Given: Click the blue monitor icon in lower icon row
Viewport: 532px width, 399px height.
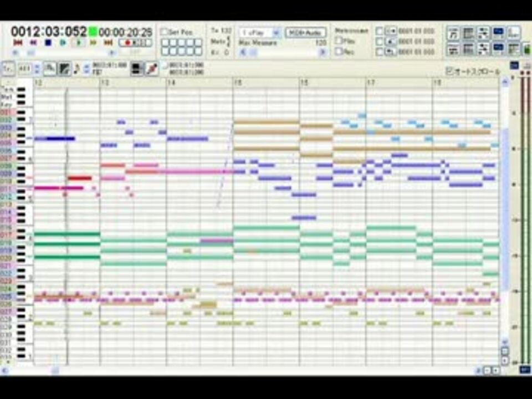Looking at the screenshot, I should pyautogui.click(x=498, y=49).
